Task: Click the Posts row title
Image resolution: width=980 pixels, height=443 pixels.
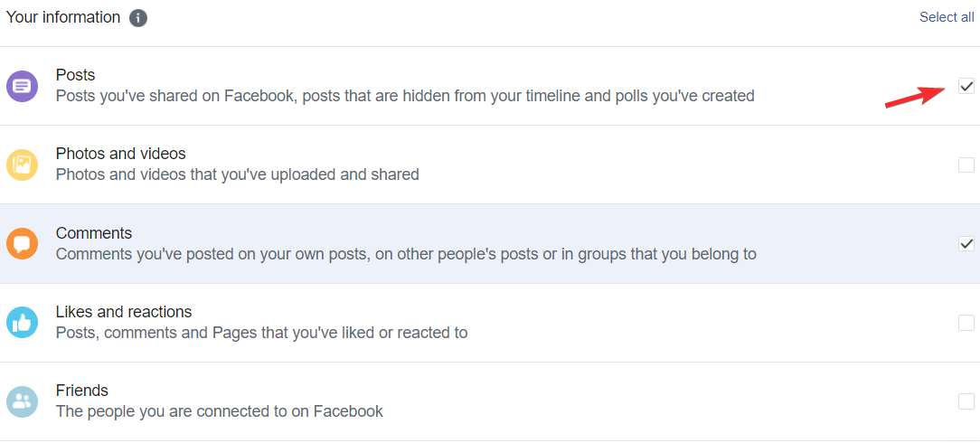Action: 75,75
